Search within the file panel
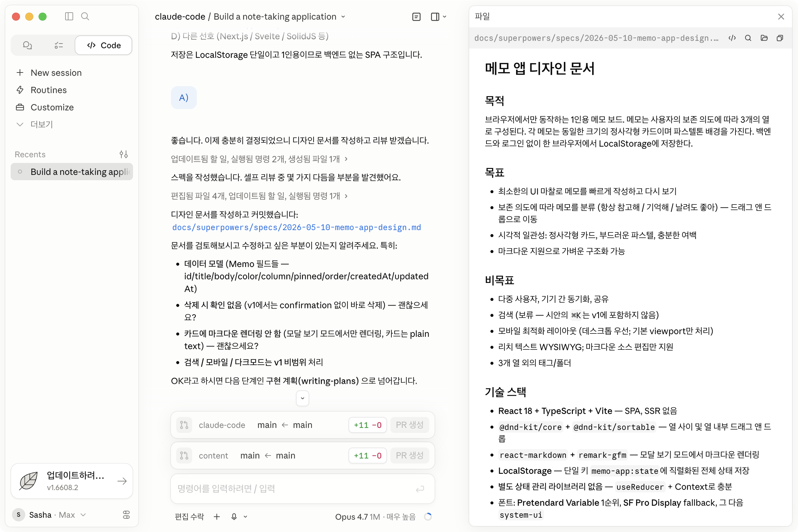798x532 pixels. click(x=748, y=38)
